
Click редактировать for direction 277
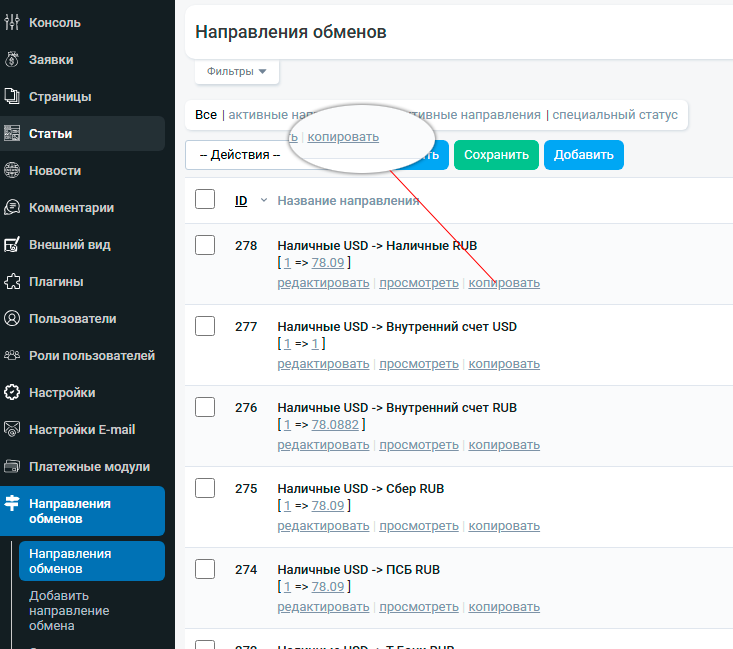(323, 364)
